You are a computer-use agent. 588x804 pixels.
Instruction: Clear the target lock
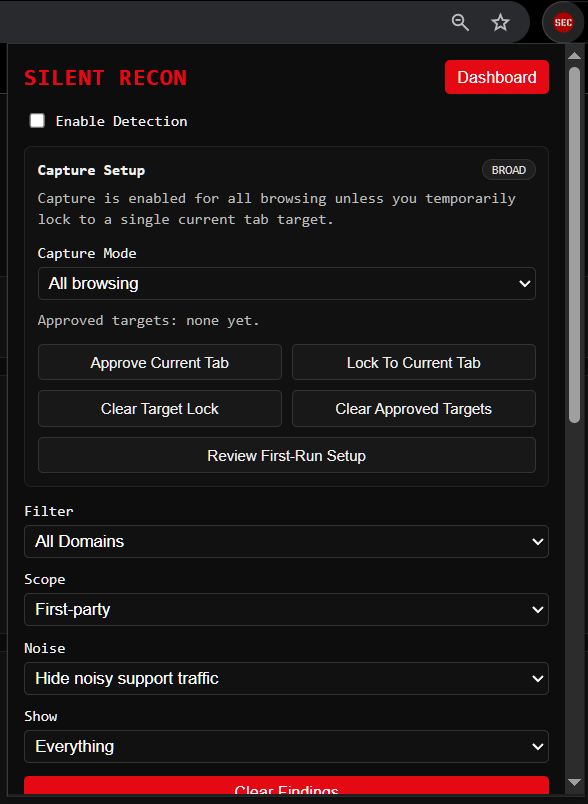(160, 409)
